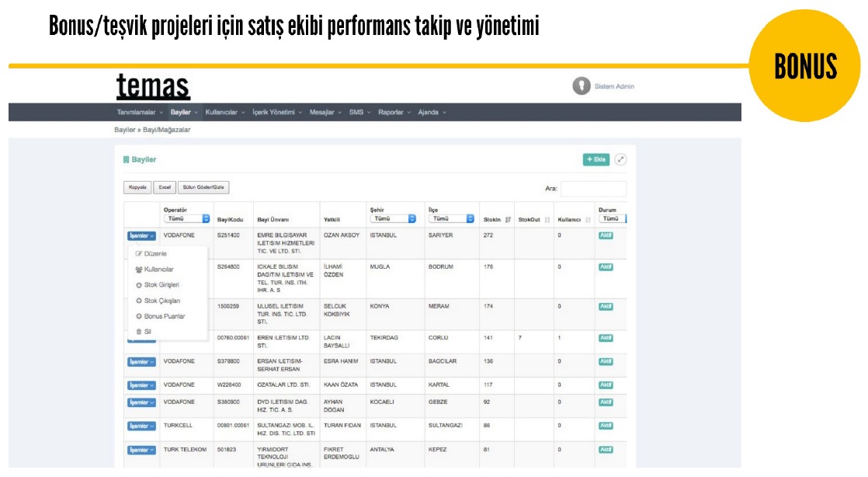Select bayi code S251400
The height and width of the screenshot is (477, 868).
pyautogui.click(x=228, y=235)
